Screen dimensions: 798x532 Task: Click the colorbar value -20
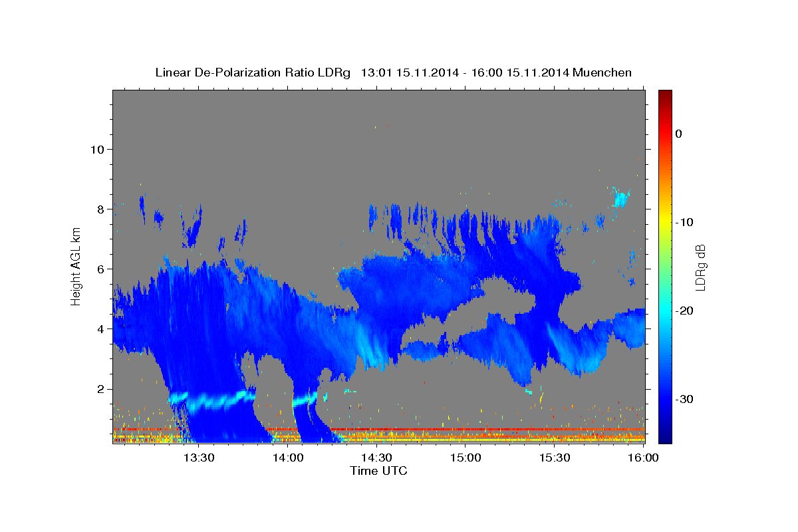(686, 311)
